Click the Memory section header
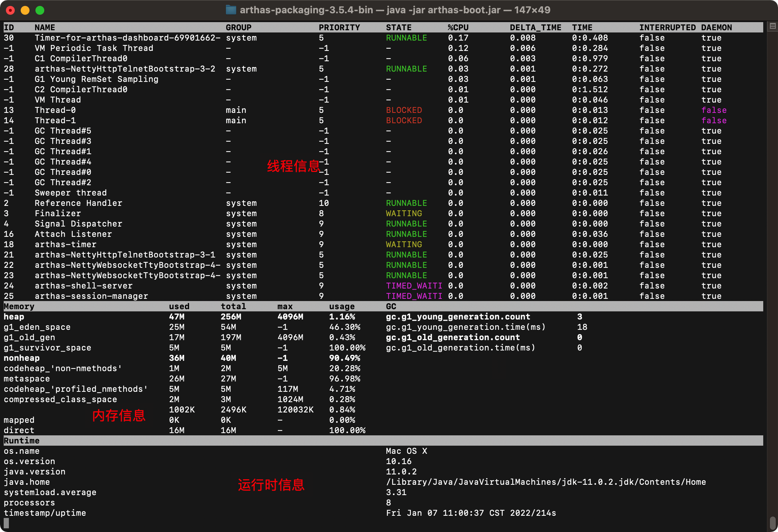 (x=19, y=306)
